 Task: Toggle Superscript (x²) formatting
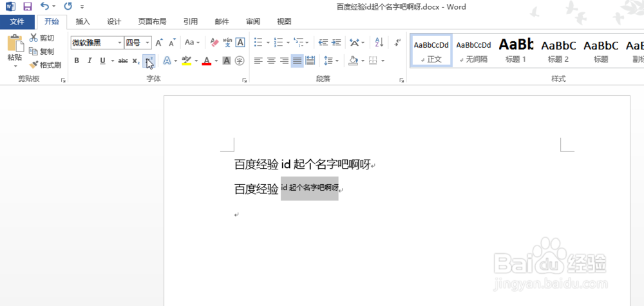point(149,61)
